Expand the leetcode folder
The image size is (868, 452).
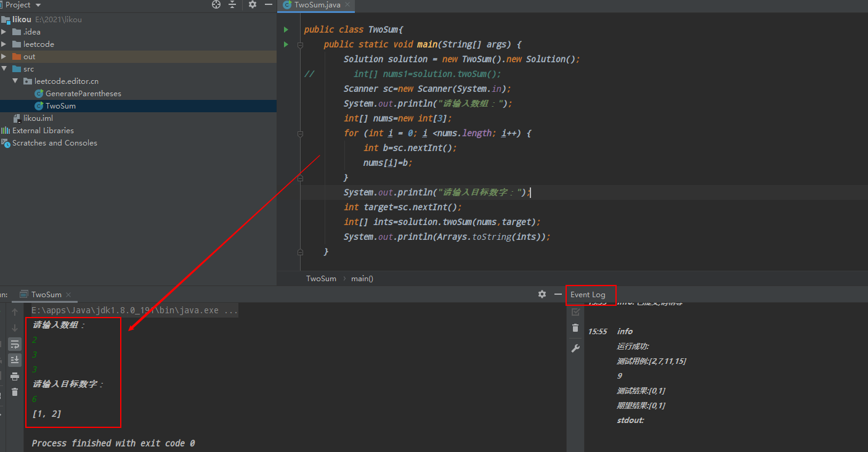pos(4,44)
